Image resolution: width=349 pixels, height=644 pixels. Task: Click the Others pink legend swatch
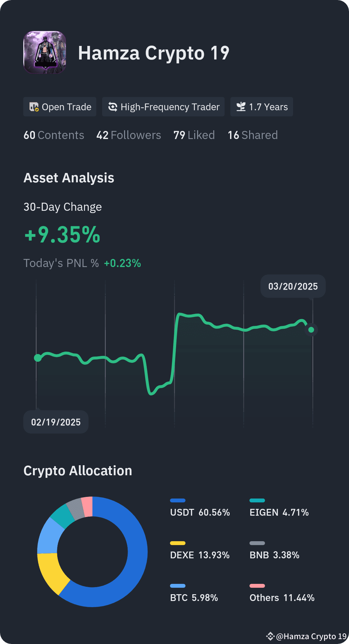[x=257, y=586]
